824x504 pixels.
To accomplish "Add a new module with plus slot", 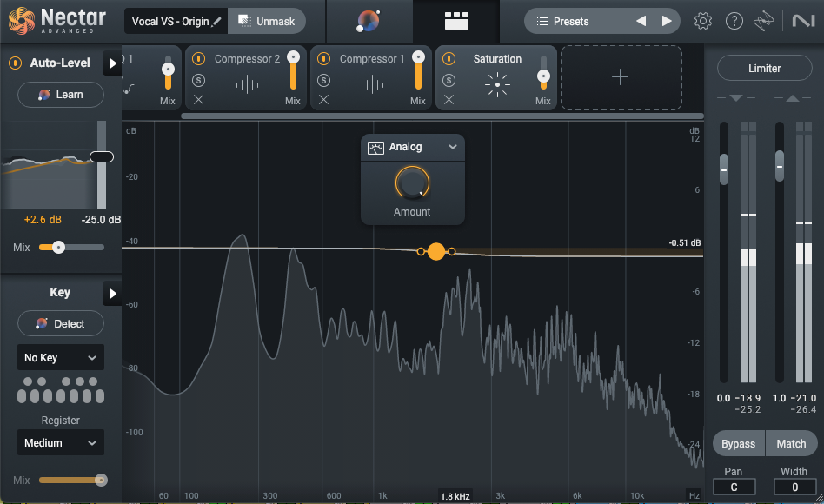I will (621, 77).
